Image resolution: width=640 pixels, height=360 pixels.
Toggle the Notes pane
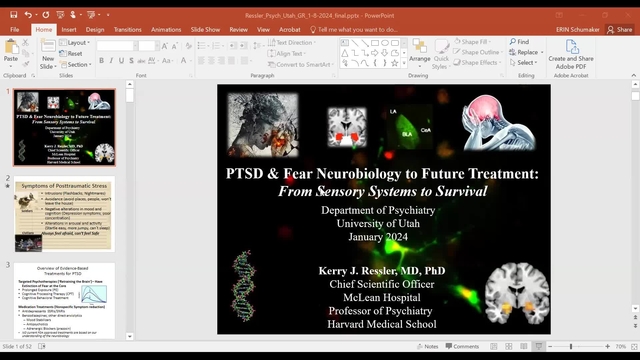click(428, 346)
